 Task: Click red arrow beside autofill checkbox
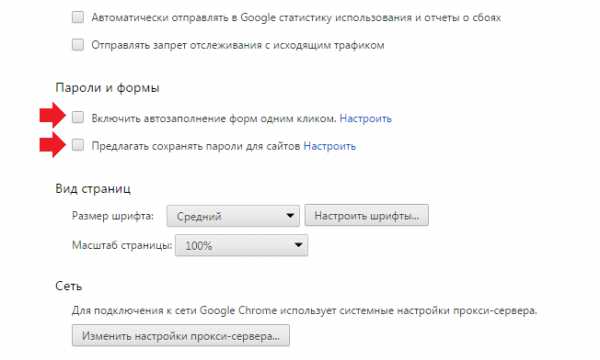pos(53,115)
